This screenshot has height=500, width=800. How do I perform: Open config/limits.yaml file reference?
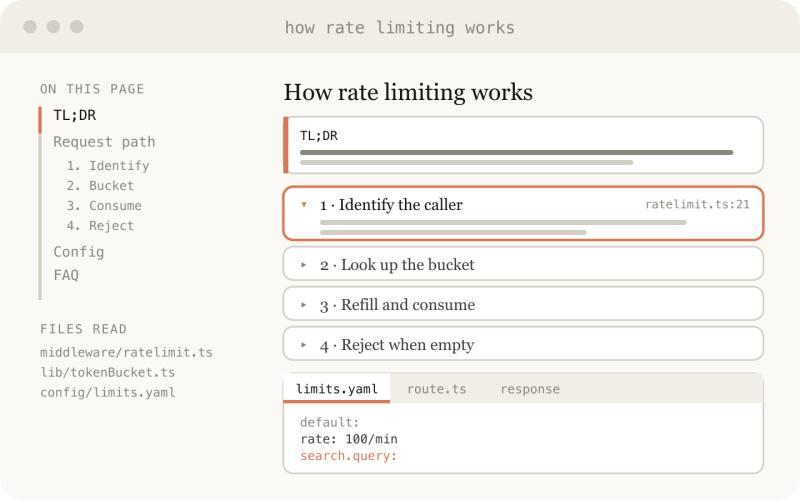[108, 392]
